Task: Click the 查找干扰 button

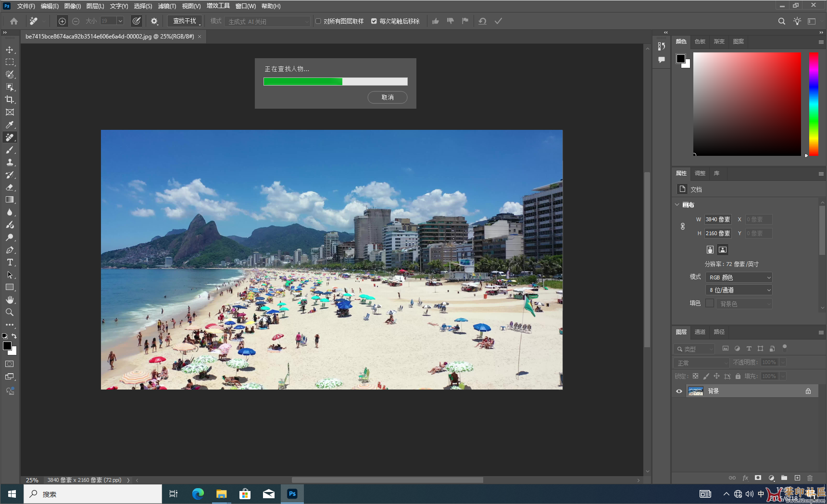Action: pos(185,21)
